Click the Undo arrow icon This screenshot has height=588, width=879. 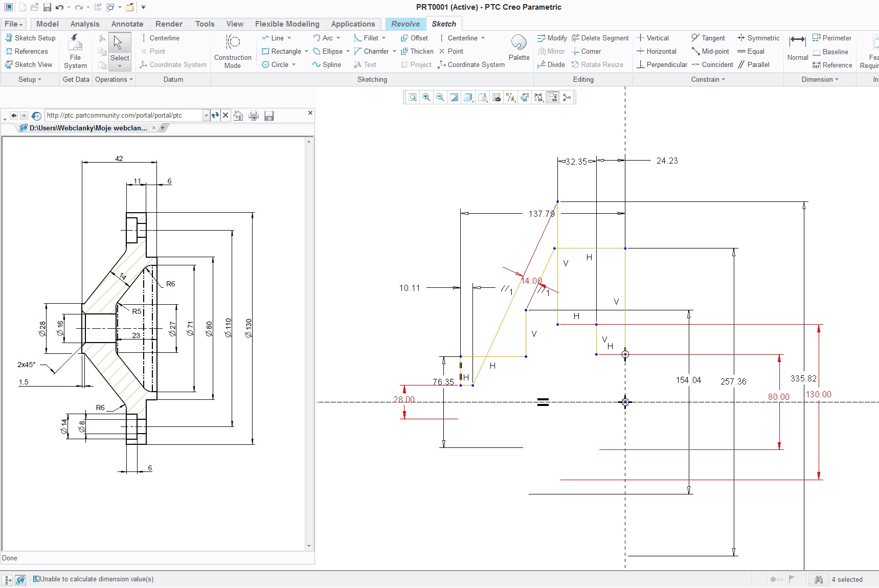[x=59, y=7]
